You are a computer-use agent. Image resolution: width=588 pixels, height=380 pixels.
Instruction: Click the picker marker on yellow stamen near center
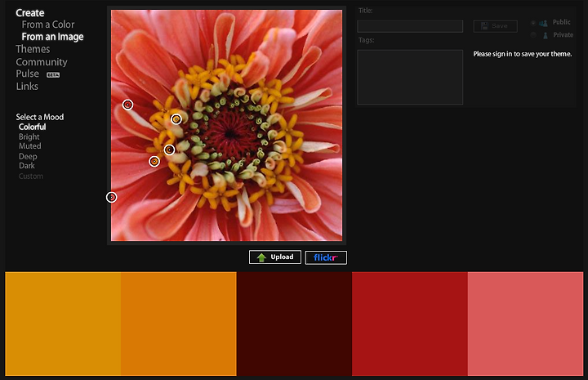pos(176,119)
